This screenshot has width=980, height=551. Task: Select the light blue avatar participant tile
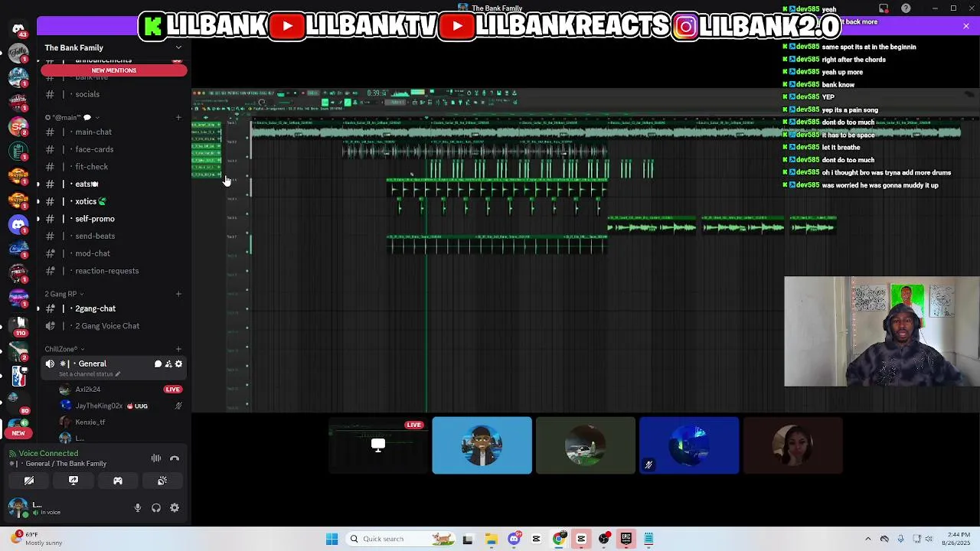pyautogui.click(x=482, y=445)
